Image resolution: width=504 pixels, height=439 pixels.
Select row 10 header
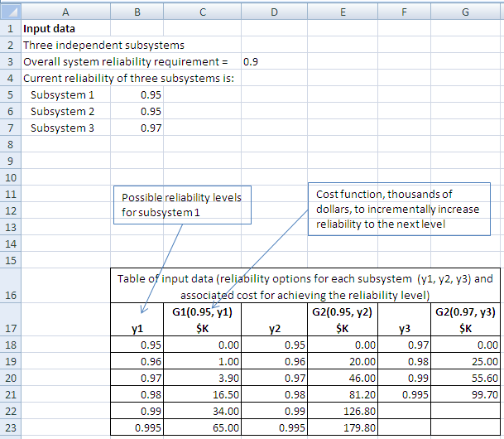[x=11, y=177]
